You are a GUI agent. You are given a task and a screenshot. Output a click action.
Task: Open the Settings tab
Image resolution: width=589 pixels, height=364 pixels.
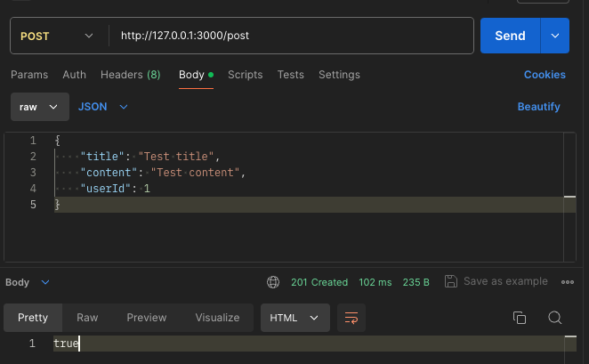coord(339,75)
